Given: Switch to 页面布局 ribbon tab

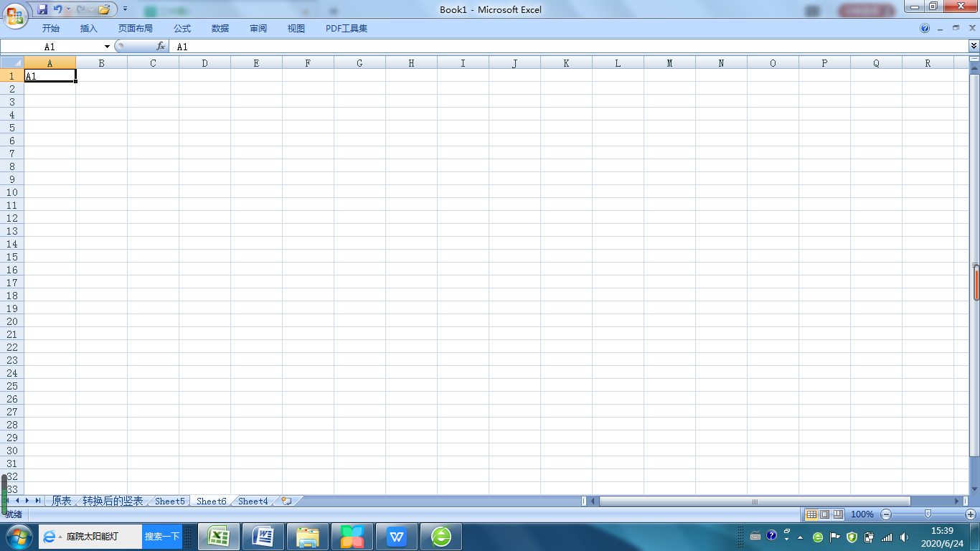Looking at the screenshot, I should pyautogui.click(x=136, y=29).
